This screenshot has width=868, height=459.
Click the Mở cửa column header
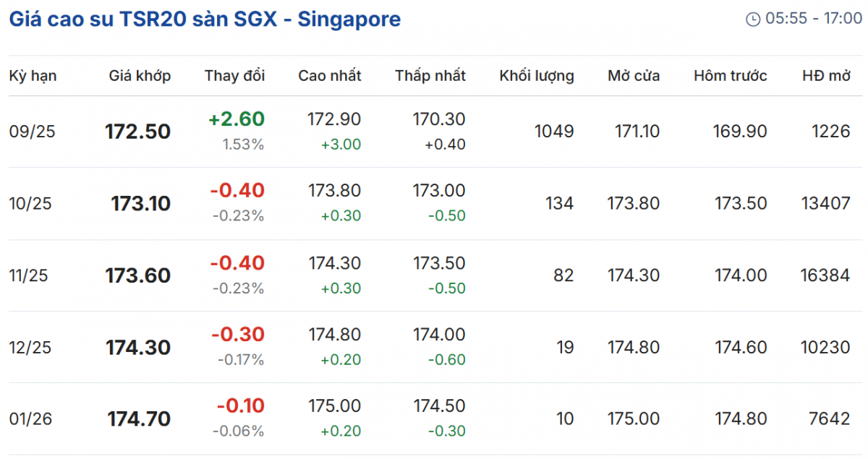click(x=634, y=75)
